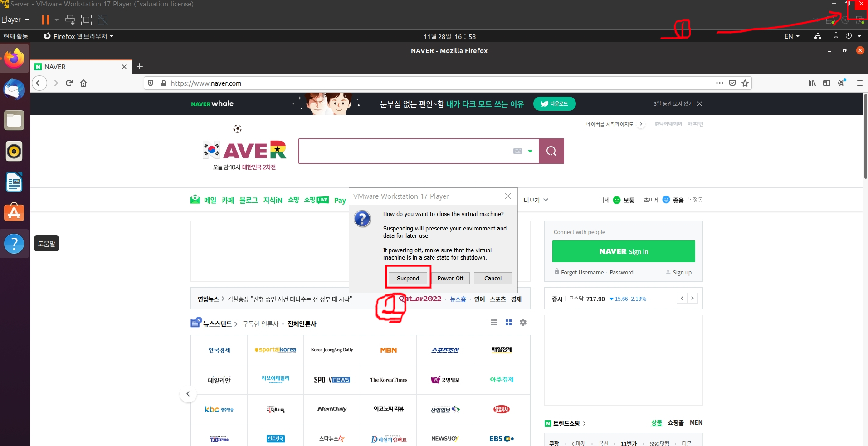The image size is (868, 446).
Task: Open 한국경제 publisher tile
Action: 219,350
